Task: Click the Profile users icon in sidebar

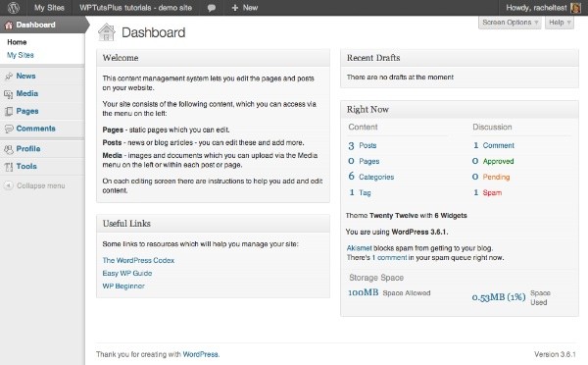Action: coord(9,149)
